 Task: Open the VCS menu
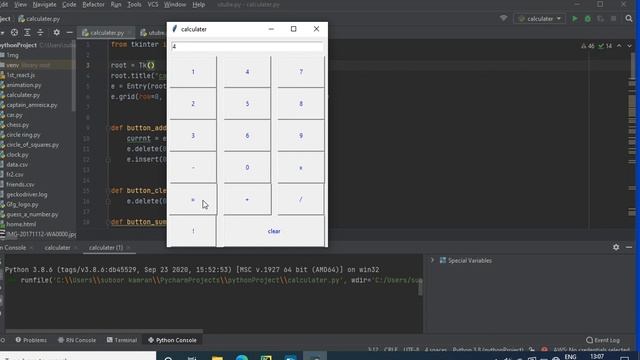(153, 4)
